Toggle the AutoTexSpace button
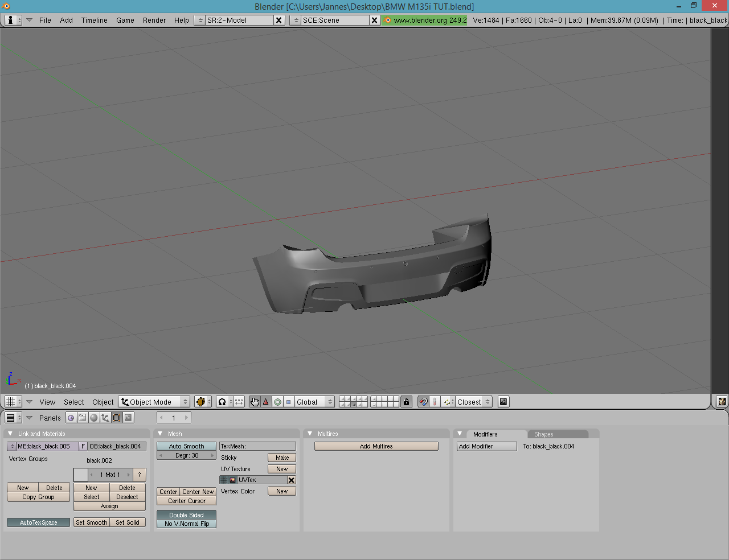Viewport: 729px width, 560px height. pos(38,522)
